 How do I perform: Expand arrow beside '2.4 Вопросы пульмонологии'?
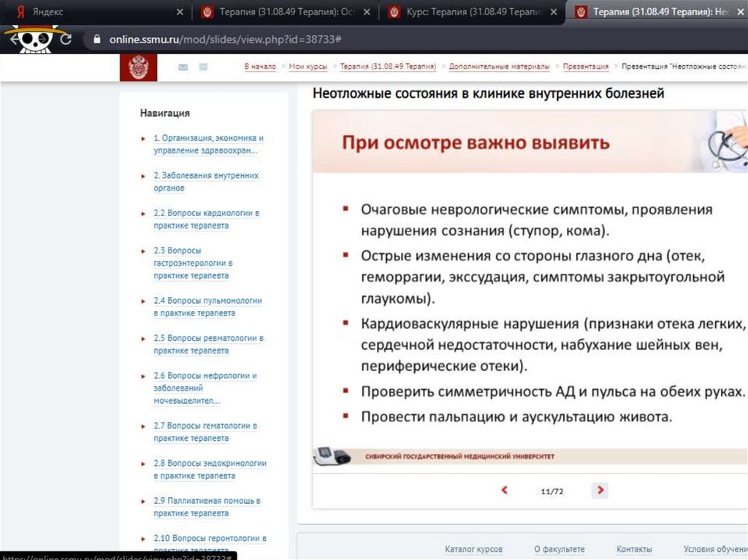(143, 302)
